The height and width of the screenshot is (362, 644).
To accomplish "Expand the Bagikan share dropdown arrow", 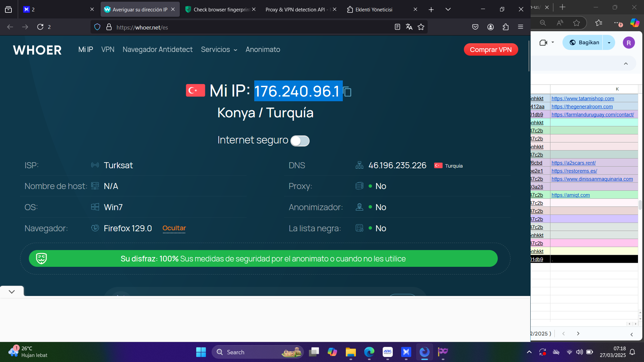I will 609,43.
